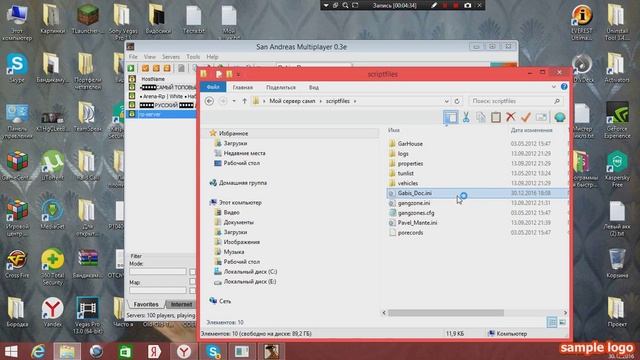The height and width of the screenshot is (360, 640).
Task: Sort by Дата изменения column header
Action: coord(531,130)
